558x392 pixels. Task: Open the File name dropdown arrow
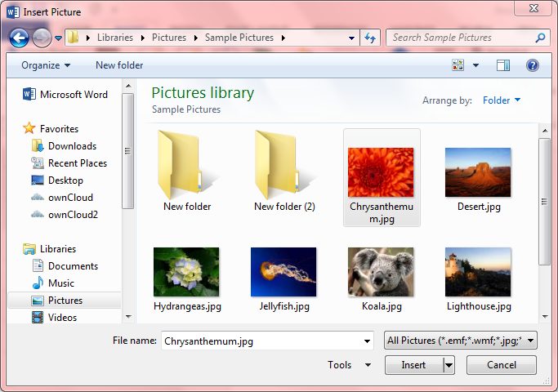point(367,341)
